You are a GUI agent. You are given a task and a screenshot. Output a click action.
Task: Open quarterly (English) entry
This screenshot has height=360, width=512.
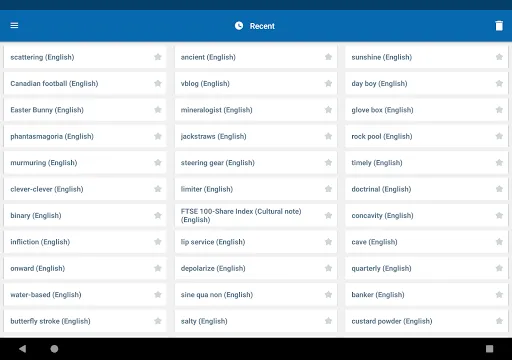pyautogui.click(x=426, y=268)
